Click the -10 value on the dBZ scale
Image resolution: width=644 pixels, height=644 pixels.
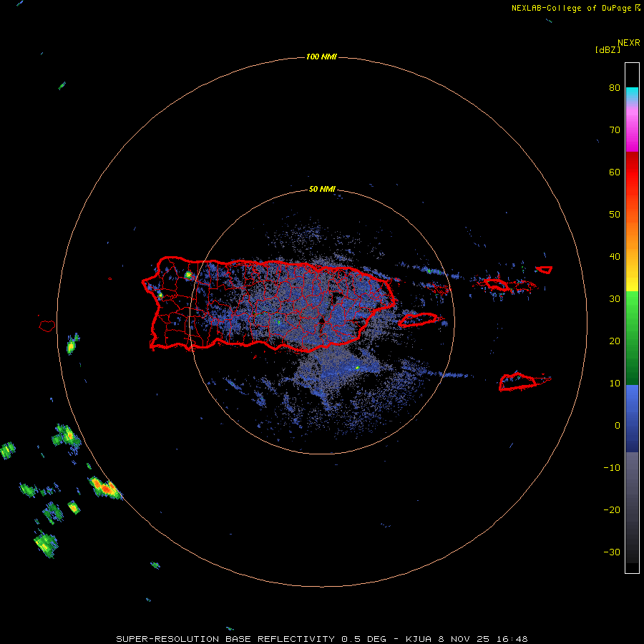[x=612, y=468]
